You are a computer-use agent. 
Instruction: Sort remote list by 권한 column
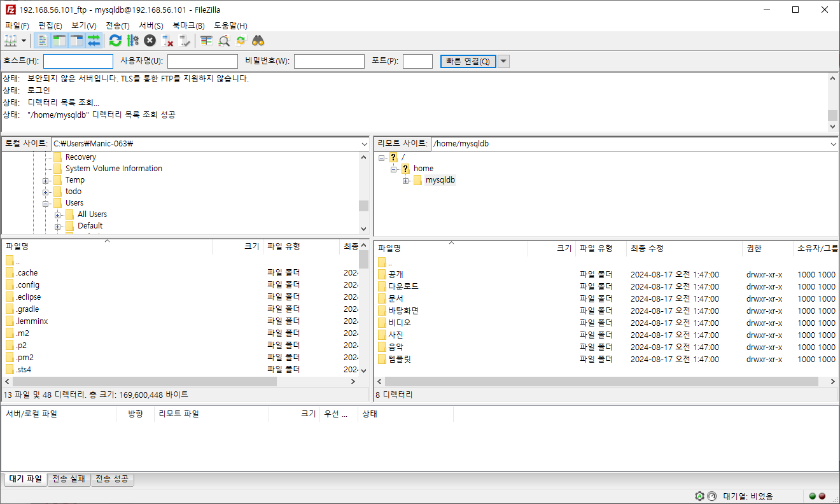tap(767, 249)
